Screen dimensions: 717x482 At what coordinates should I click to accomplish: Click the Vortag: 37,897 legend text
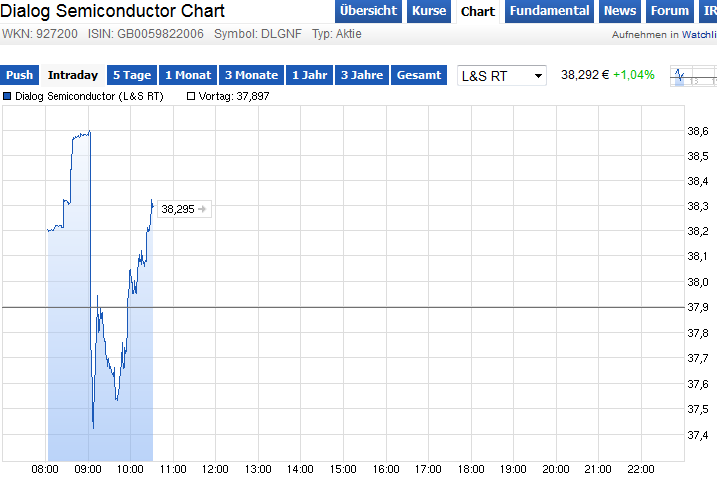click(x=234, y=96)
